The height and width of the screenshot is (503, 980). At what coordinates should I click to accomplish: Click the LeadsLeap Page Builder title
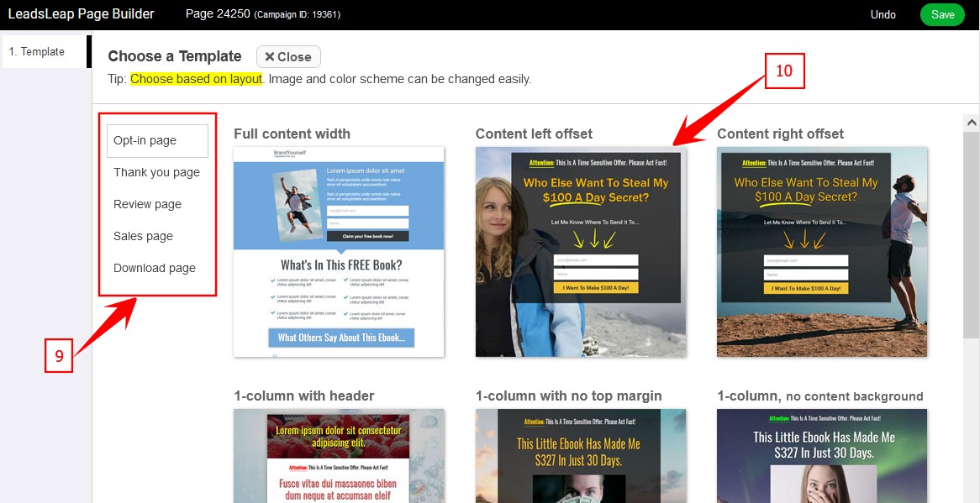(x=81, y=14)
